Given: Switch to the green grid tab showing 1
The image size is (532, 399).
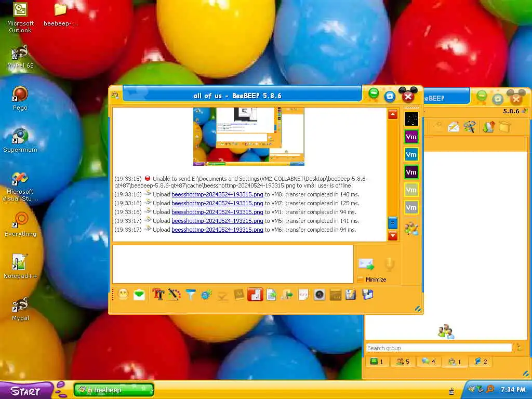Looking at the screenshot, I should click(376, 362).
